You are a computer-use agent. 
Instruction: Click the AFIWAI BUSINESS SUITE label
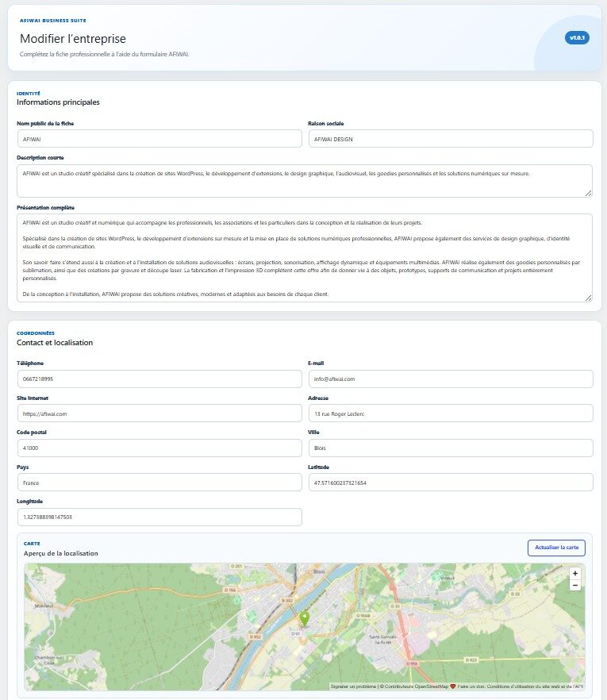(52, 21)
